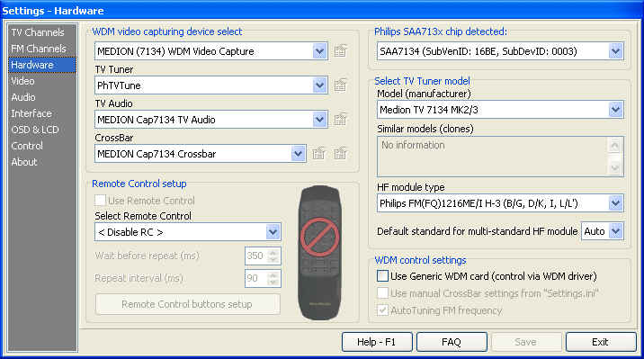Screen dimensions: 644x359
Task: Go to FM Channels settings page
Action: (x=39, y=49)
